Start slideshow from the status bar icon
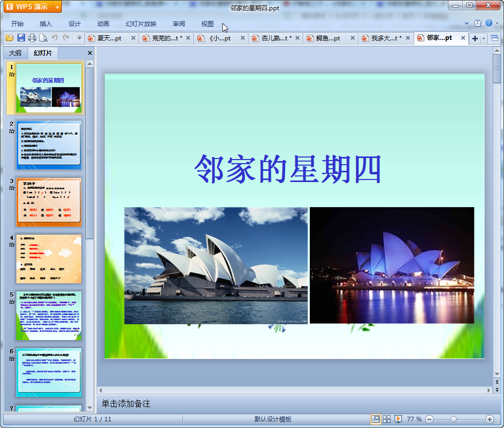This screenshot has width=504, height=428. (398, 419)
